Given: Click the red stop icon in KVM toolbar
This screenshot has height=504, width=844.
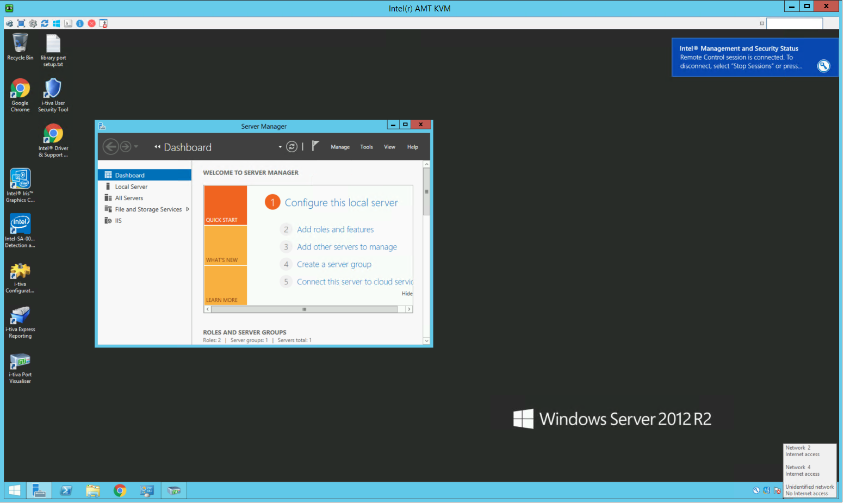Looking at the screenshot, I should coord(92,23).
